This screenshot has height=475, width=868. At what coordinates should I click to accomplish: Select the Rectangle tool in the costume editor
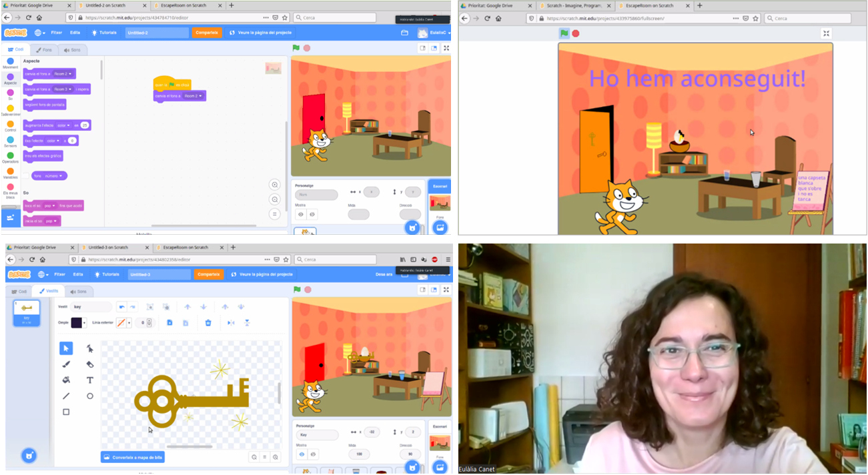66,412
